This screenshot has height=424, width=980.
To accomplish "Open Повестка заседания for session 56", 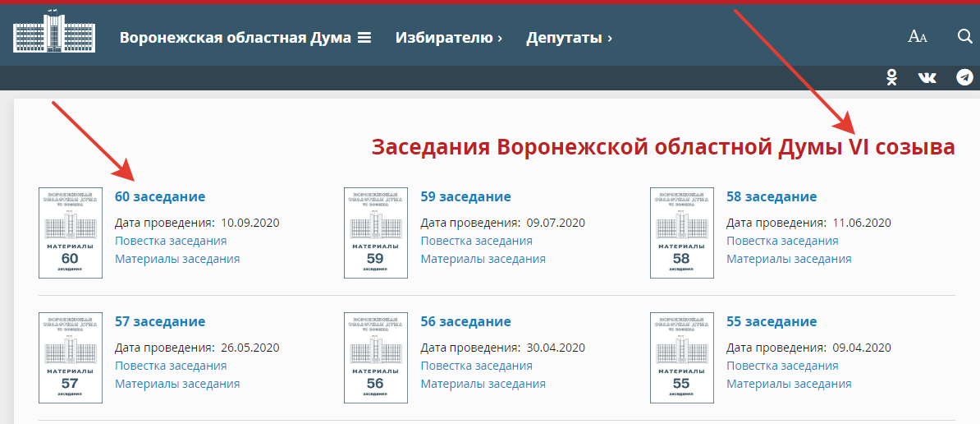I will coord(476,366).
